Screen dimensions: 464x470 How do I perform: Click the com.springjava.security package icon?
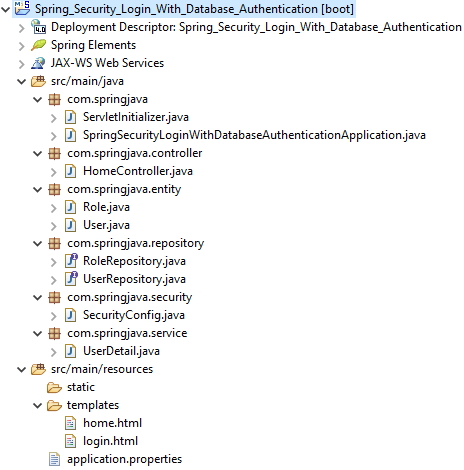coord(54,297)
